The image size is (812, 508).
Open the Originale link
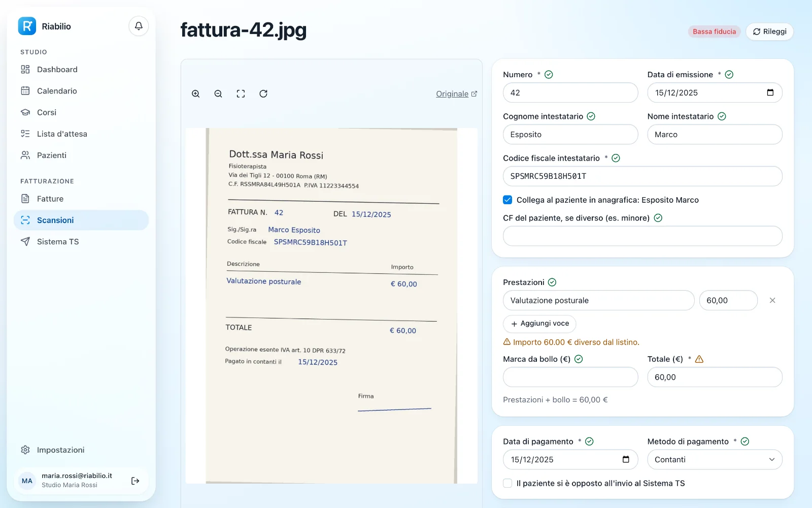(456, 94)
